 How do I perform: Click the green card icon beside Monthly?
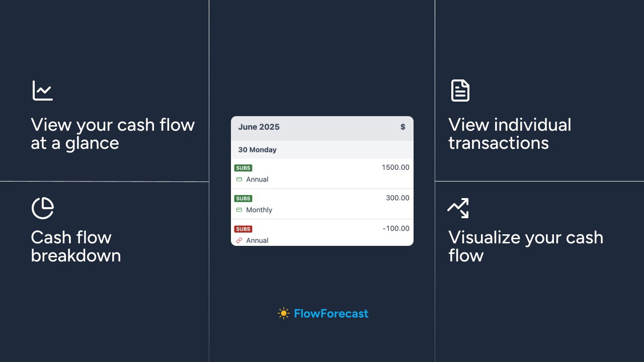pyautogui.click(x=239, y=210)
